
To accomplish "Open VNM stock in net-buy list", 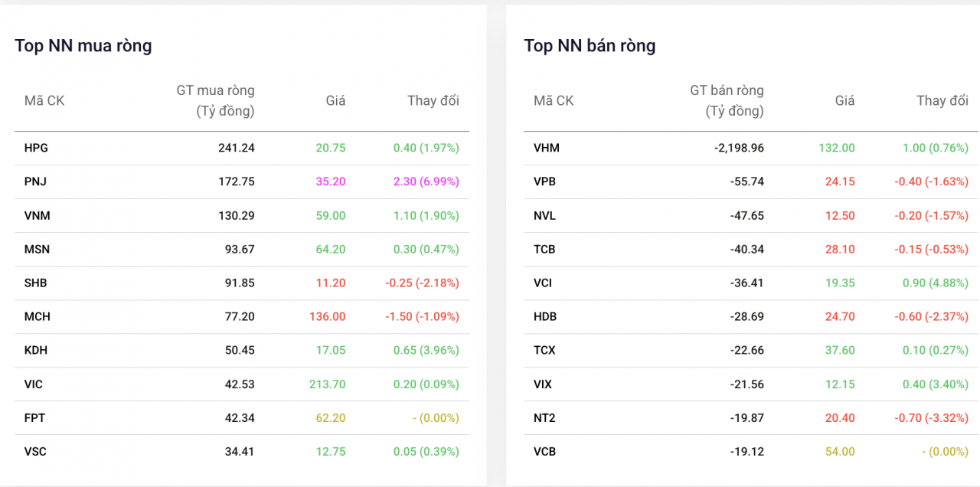I will pos(37,215).
